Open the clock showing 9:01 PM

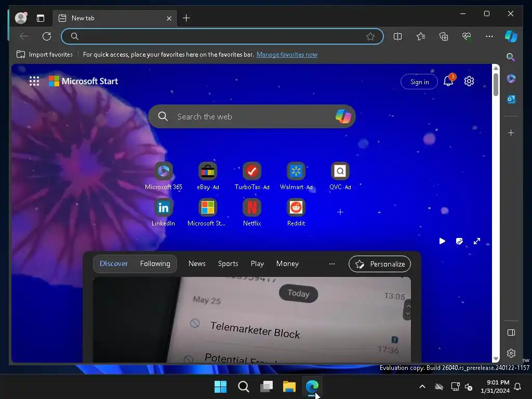pos(495,387)
